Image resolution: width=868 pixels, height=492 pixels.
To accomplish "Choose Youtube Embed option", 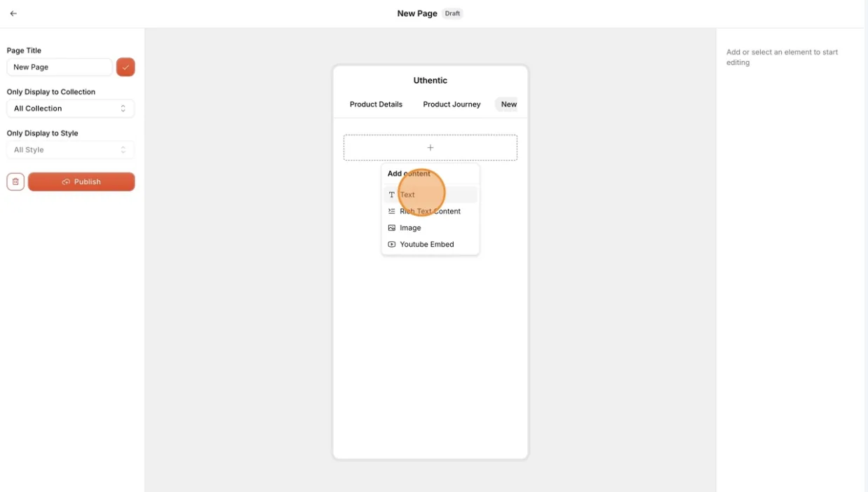I will (x=430, y=245).
